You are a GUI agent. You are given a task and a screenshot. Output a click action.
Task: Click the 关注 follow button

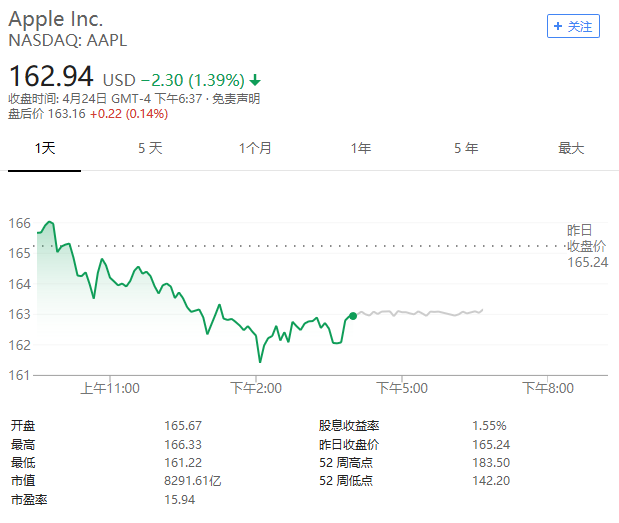(573, 27)
